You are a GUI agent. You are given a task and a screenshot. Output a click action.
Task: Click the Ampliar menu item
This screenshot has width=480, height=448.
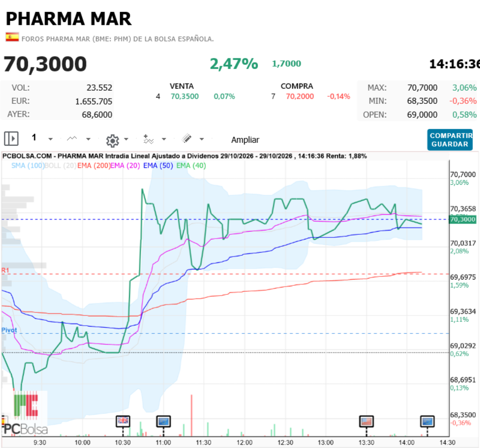click(245, 140)
